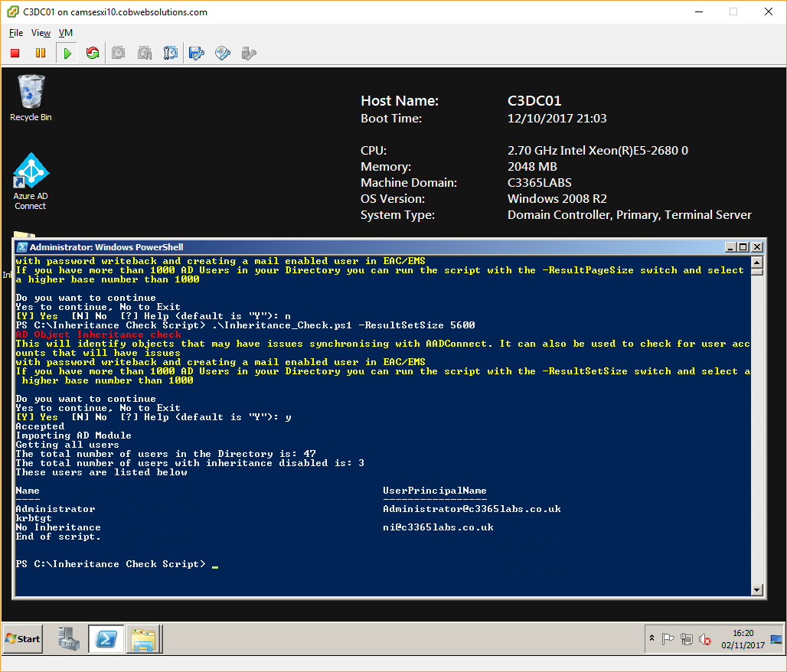This screenshot has height=672, width=787.
Task: Open Windows Explorer from the taskbar
Action: click(x=143, y=638)
